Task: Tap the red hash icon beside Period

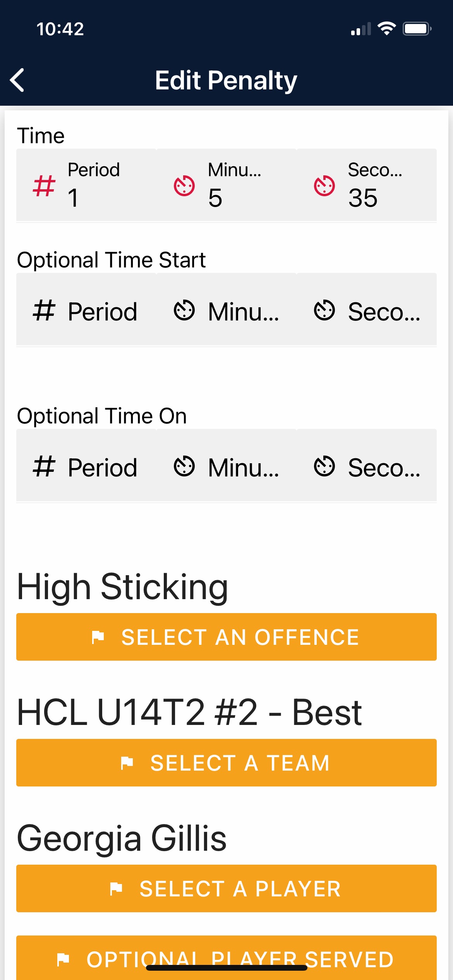Action: click(44, 186)
